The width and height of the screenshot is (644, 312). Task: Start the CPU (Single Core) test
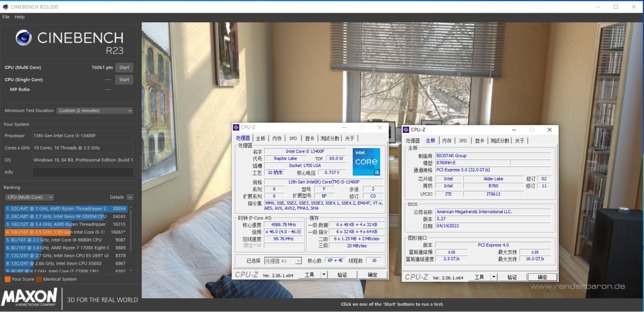tap(125, 79)
